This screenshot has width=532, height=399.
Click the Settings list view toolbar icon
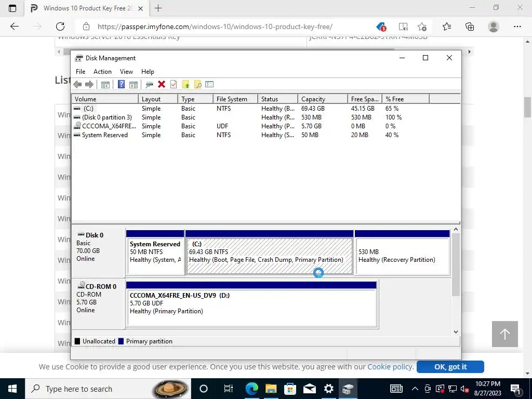[x=209, y=84]
